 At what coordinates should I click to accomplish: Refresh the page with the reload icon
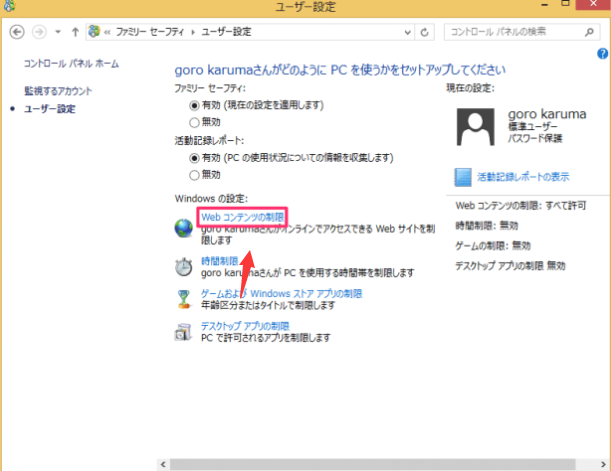tap(425, 32)
